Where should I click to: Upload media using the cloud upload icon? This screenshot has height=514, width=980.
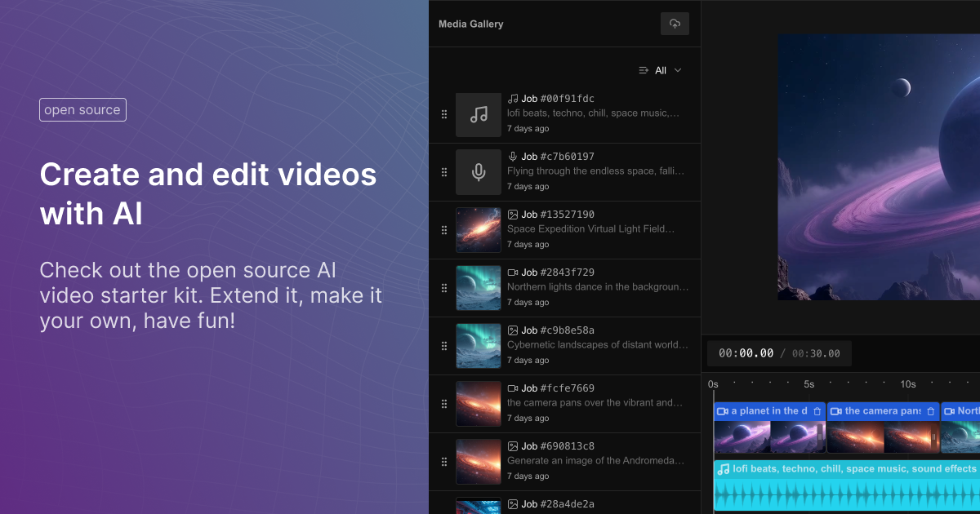(x=675, y=24)
